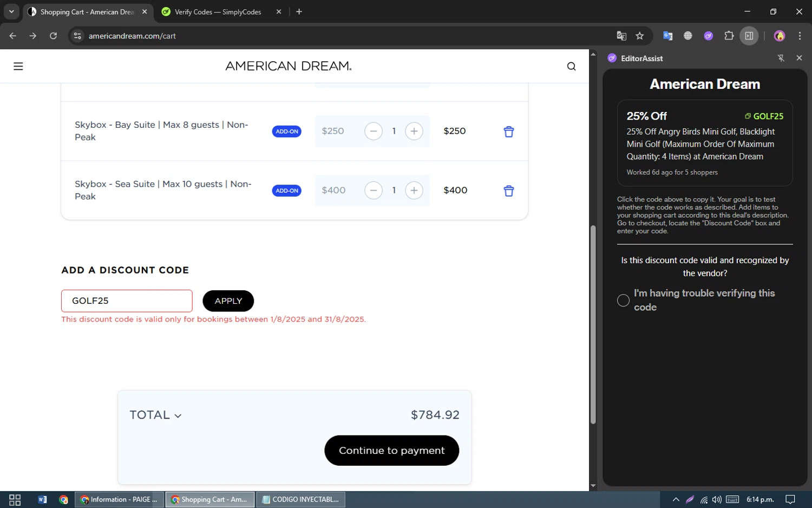This screenshot has width=812, height=508.
Task: Click the scrollbar down arrow
Action: 593,486
